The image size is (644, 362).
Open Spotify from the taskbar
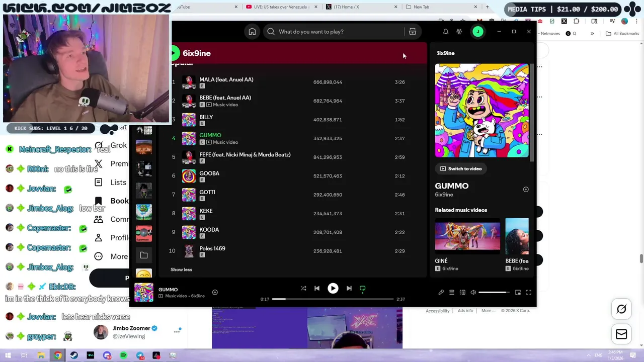[x=123, y=355]
